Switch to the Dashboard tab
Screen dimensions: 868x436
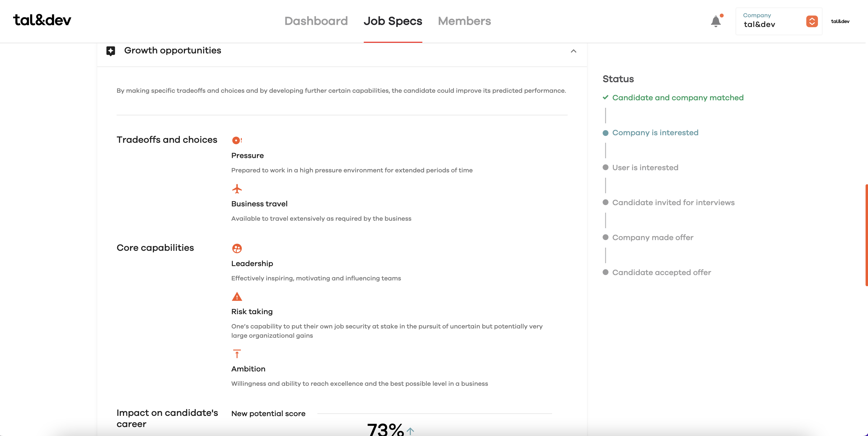tap(316, 21)
